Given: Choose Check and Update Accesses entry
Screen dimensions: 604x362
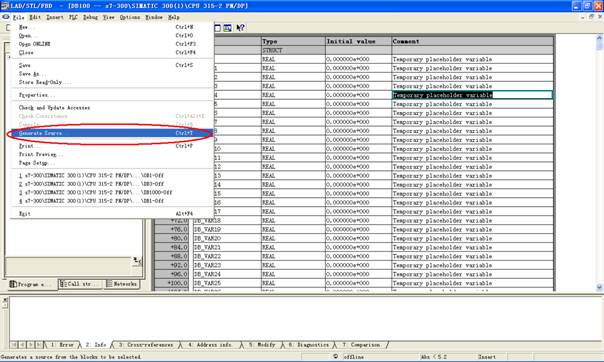Looking at the screenshot, I should click(x=54, y=108).
